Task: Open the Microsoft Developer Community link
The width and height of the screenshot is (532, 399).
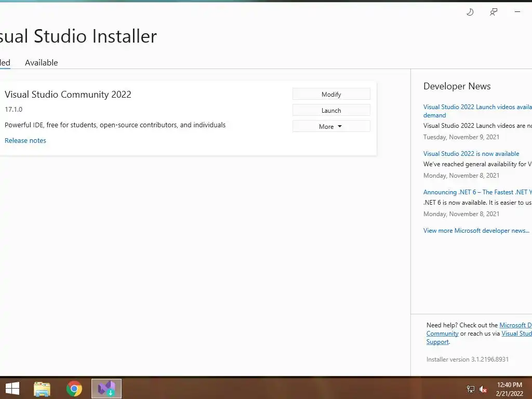Action: click(515, 325)
